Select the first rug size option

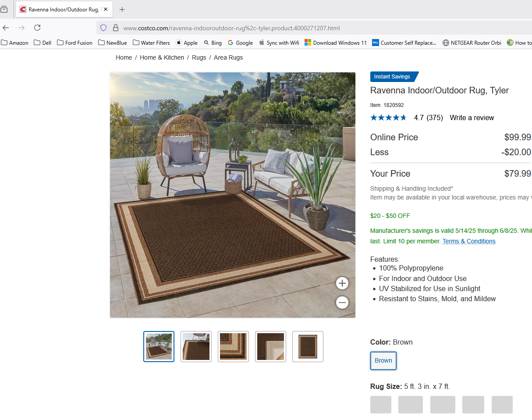381,405
